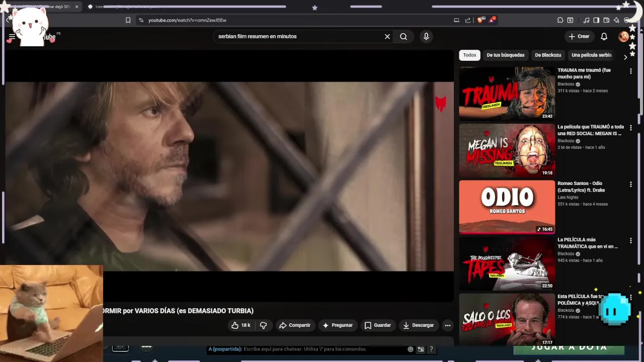The width and height of the screenshot is (644, 362).
Task: Click the red channel watermark on video
Action: (441, 104)
